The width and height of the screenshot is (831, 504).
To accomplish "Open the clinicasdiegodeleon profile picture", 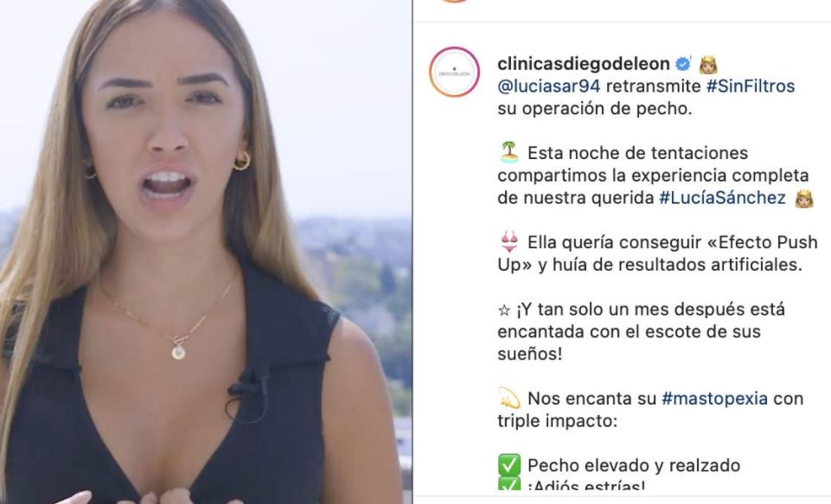I will pyautogui.click(x=454, y=72).
